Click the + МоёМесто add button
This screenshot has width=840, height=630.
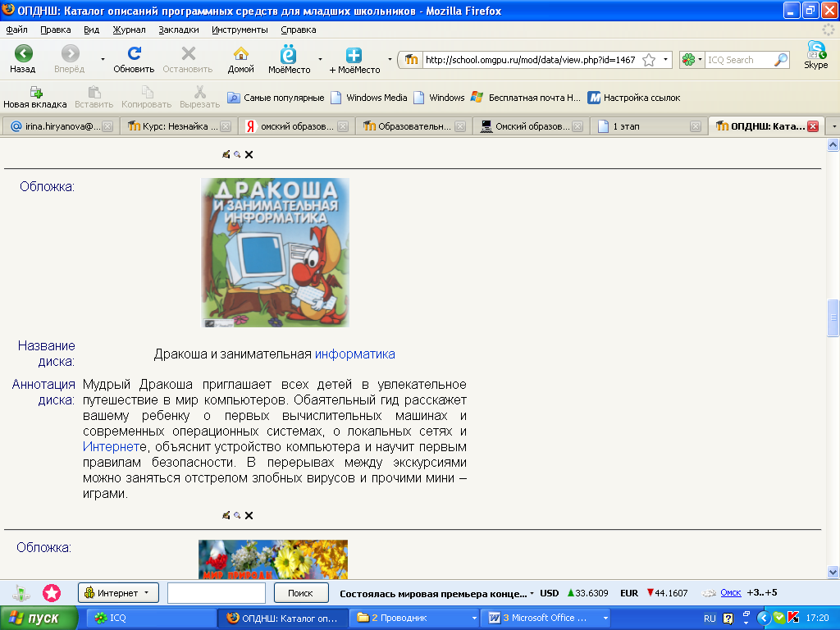point(354,59)
